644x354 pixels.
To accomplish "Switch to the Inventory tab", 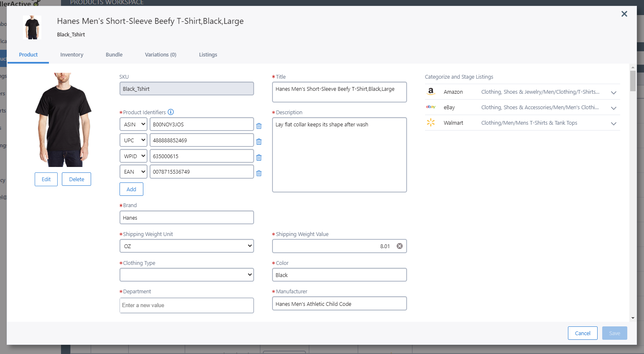I will 71,55.
